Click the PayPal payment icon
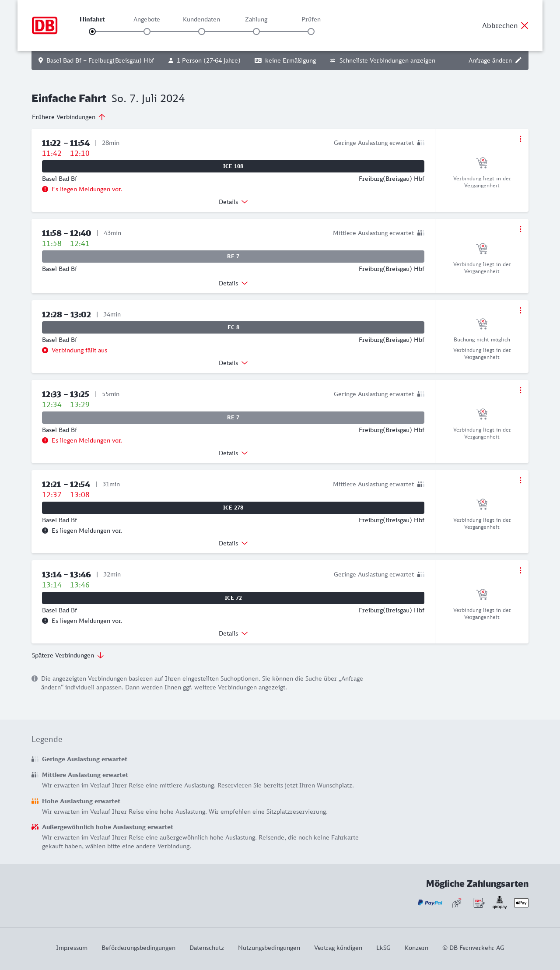 pos(430,903)
